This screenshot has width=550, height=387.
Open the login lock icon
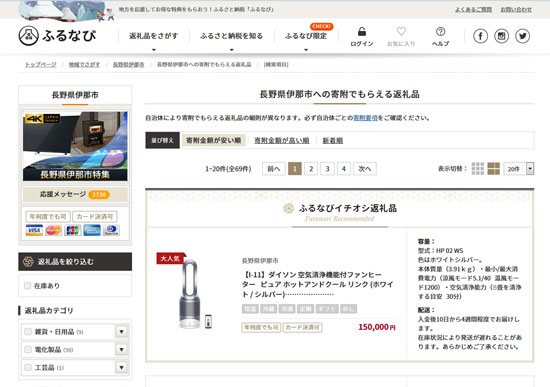pos(362,32)
